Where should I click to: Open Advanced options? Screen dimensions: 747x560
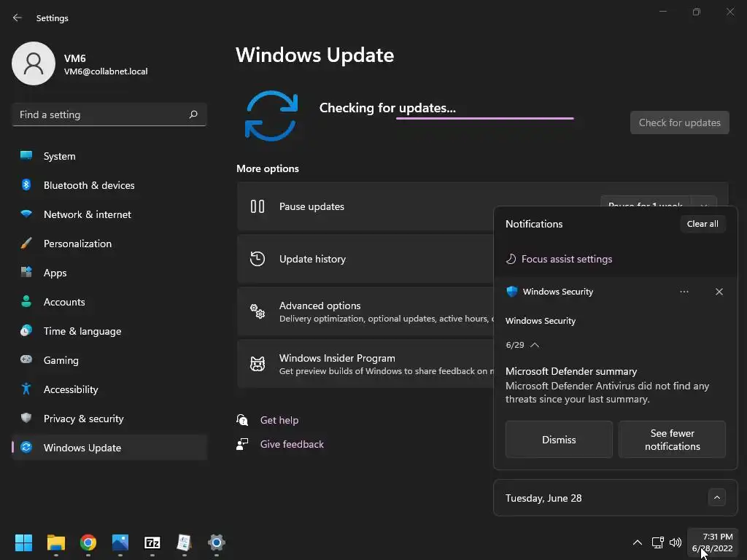[x=365, y=311]
